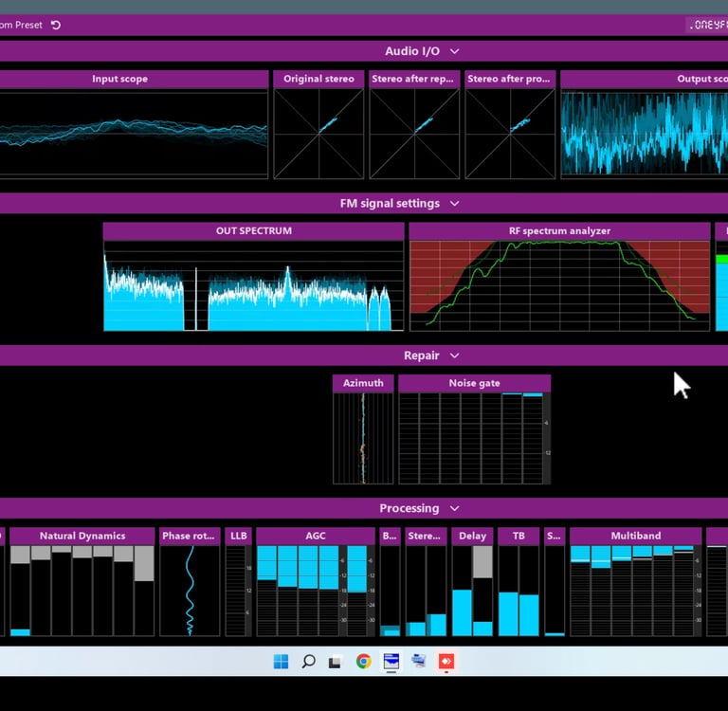Viewport: 728px width, 711px height.
Task: Open the RF spectrum analyzer panel
Action: (559, 230)
